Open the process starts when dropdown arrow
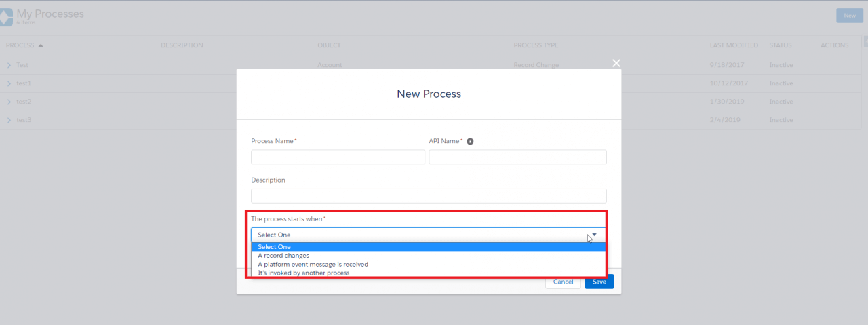This screenshot has height=325, width=868. click(594, 235)
